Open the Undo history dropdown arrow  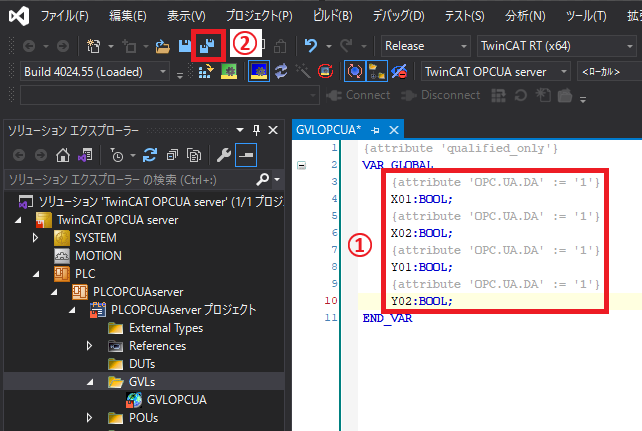click(329, 47)
